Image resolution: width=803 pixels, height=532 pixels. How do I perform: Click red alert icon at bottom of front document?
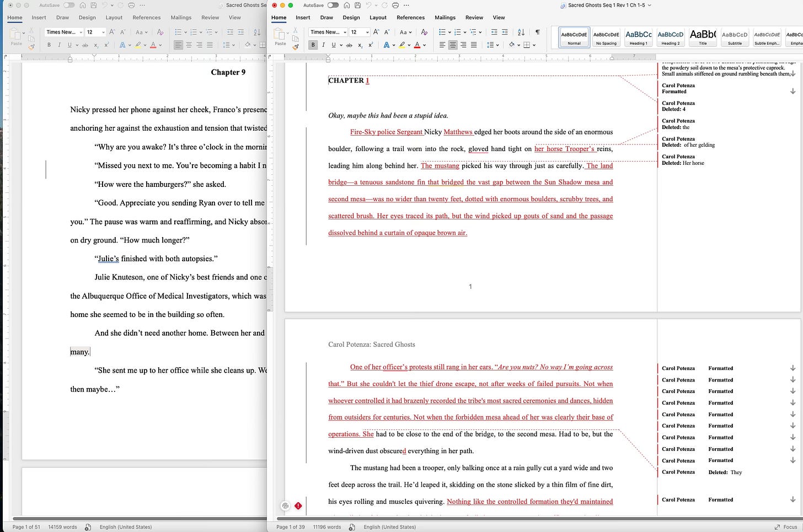tap(298, 506)
